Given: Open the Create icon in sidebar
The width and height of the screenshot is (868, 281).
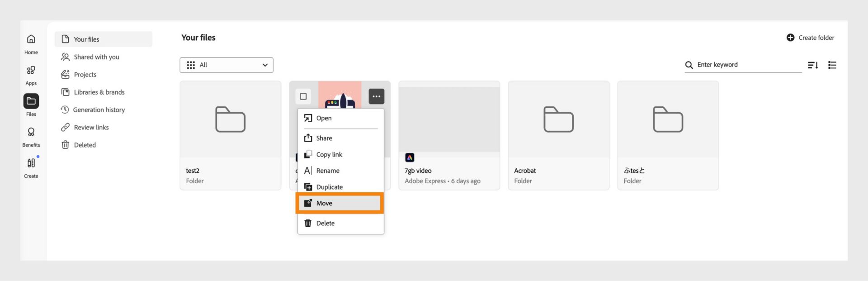Looking at the screenshot, I should click(x=31, y=163).
